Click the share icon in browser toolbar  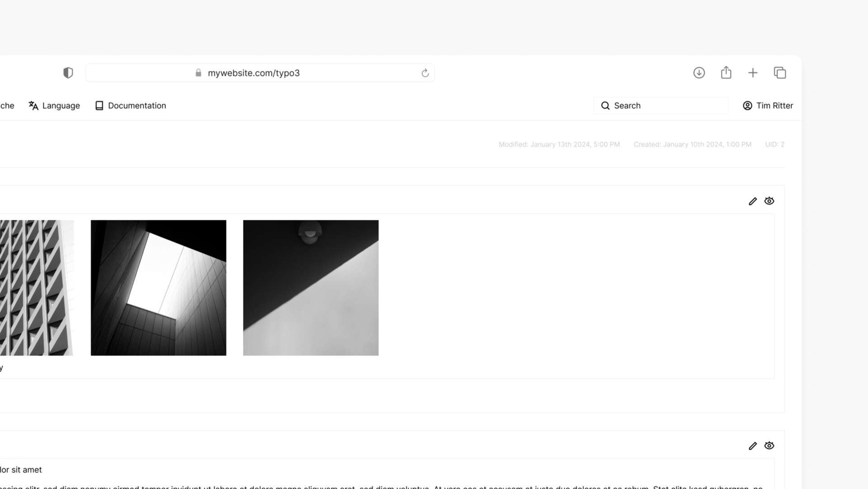pyautogui.click(x=726, y=73)
